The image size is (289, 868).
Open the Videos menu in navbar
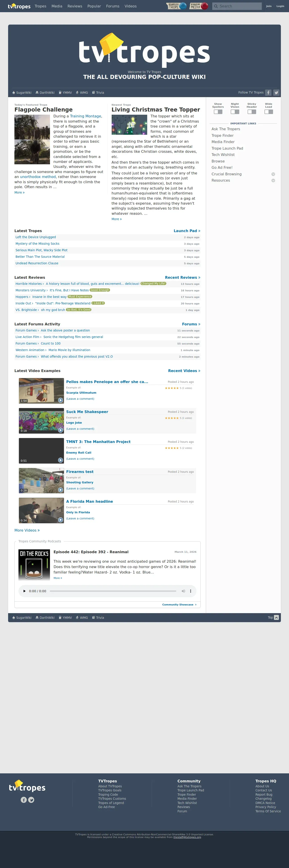pos(131,6)
